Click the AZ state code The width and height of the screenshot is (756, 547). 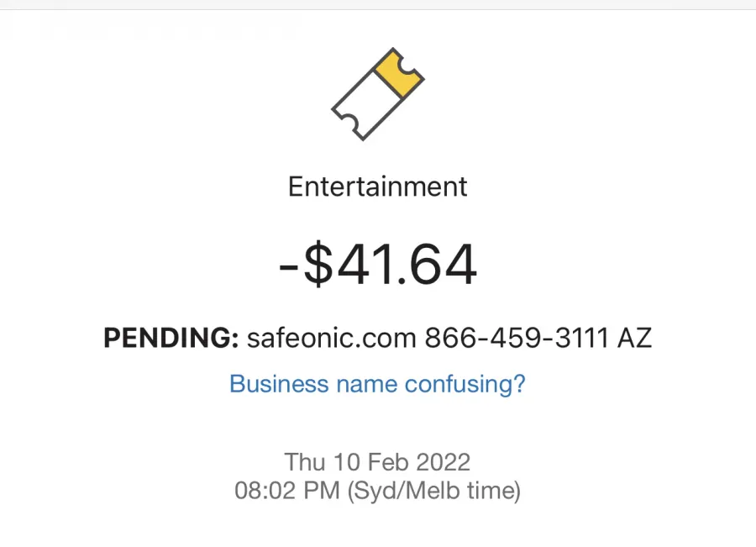[634, 337]
